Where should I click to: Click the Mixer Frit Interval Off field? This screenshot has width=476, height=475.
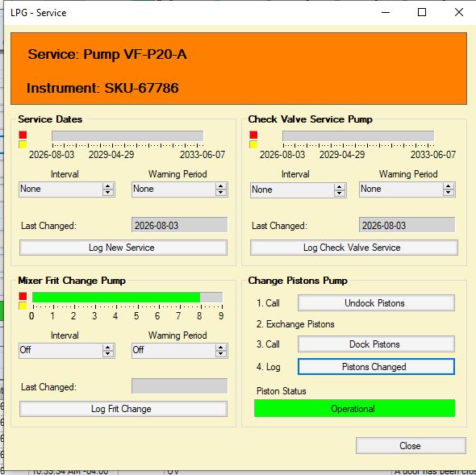click(61, 350)
